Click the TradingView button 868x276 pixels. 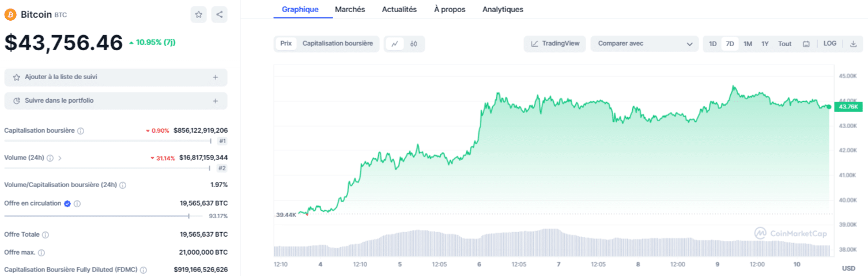tap(555, 44)
